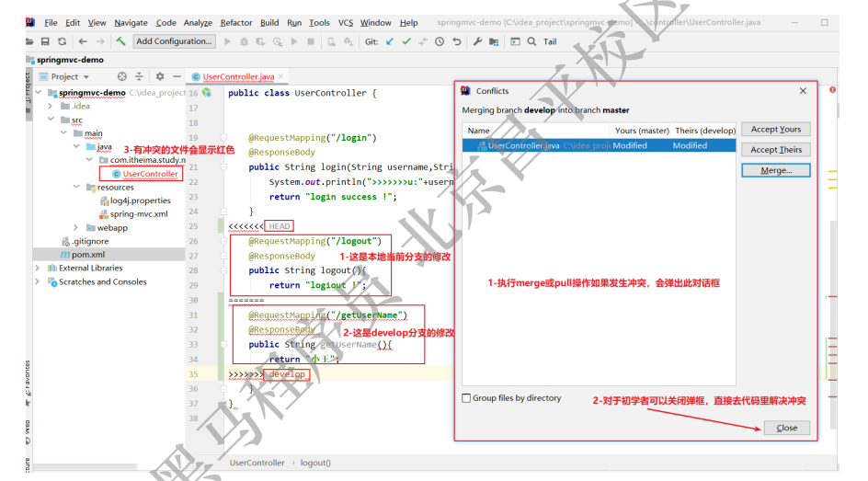Viewport: 868px width, 481px height.
Task: Click the Debug bug icon
Action: (244, 41)
